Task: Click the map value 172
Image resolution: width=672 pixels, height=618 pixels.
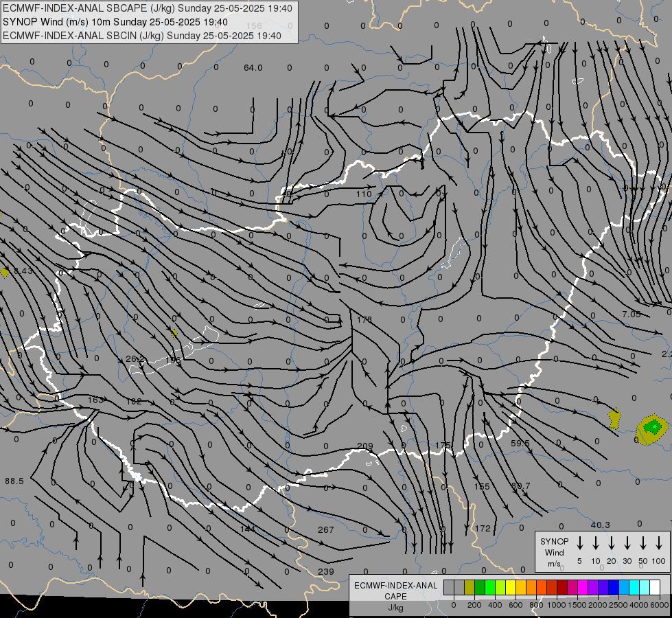Action: pyautogui.click(x=483, y=528)
